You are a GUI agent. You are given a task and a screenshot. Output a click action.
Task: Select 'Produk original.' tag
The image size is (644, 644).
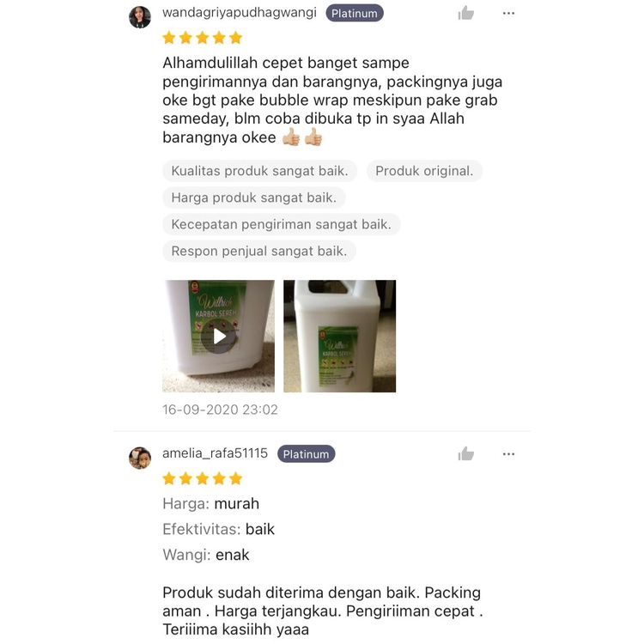pos(424,171)
